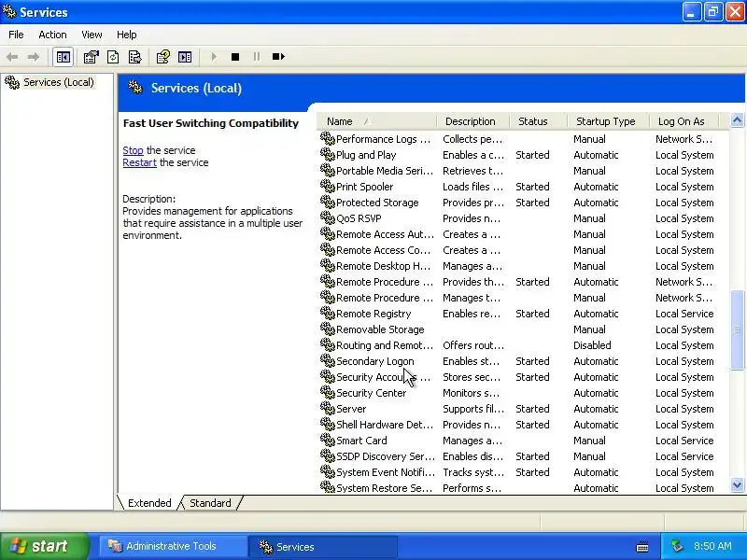
Task: Select the Portable Media Serial service icon
Action: pyautogui.click(x=328, y=170)
